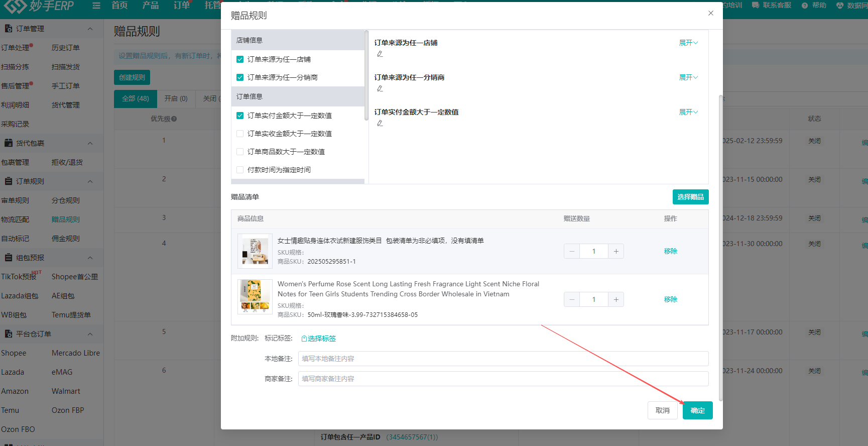The image size is (868, 446).
Task: Click edit pencil under 订单来源为任一店铺
Action: (380, 54)
